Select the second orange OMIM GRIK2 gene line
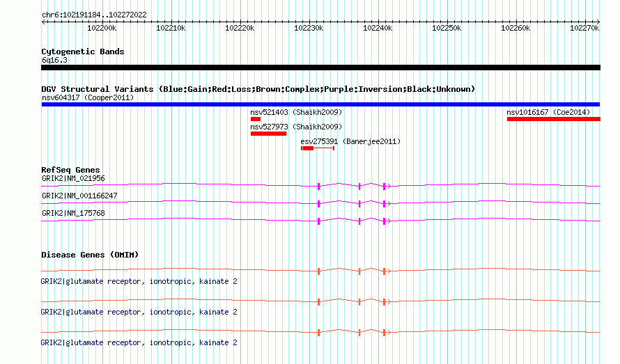This screenshot has width=620, height=364. tap(320, 301)
